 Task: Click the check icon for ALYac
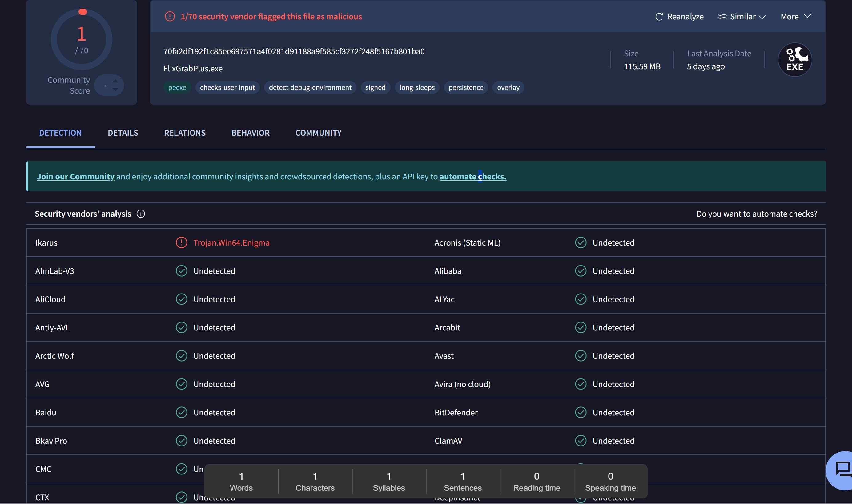click(581, 299)
